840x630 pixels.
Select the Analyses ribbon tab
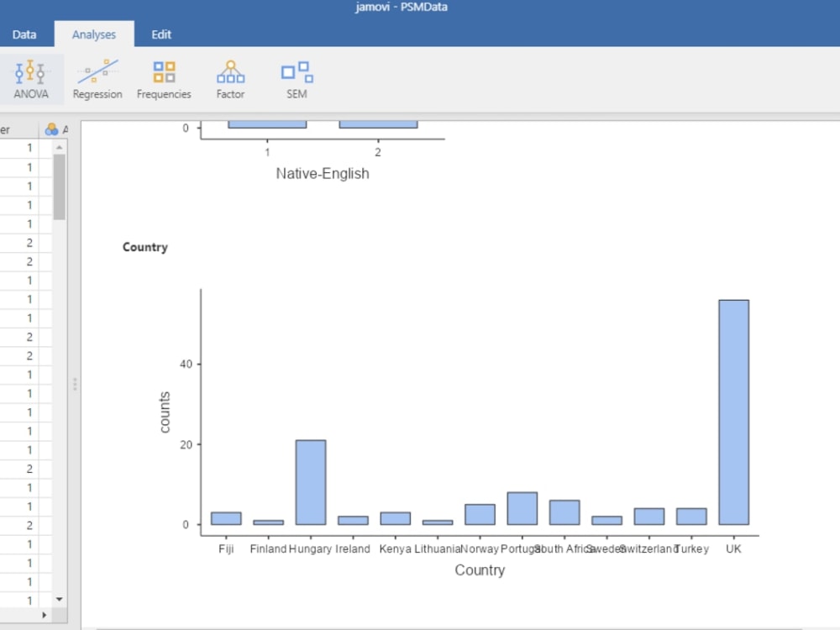coord(94,34)
